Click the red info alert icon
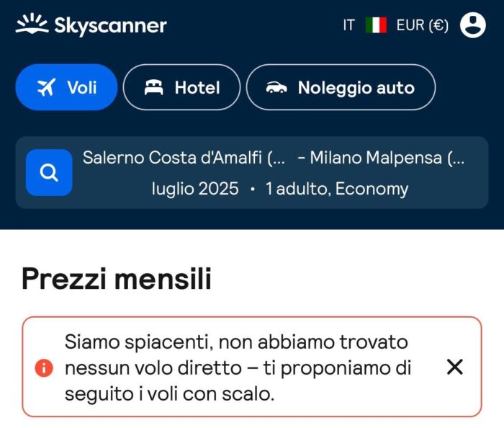This screenshot has height=428, width=504. [44, 367]
